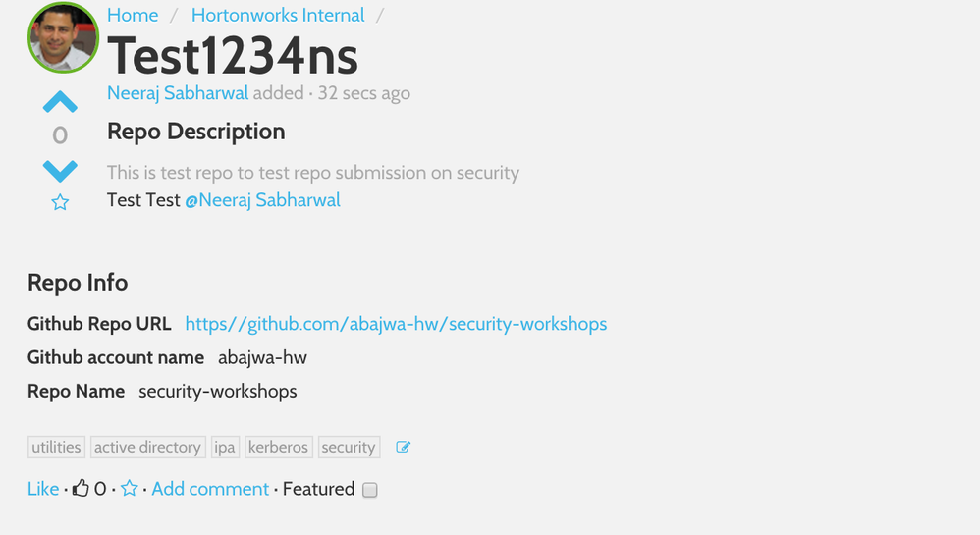Click the @Neeraj Sabharwal mention
The image size is (980, 535).
pyautogui.click(x=262, y=200)
